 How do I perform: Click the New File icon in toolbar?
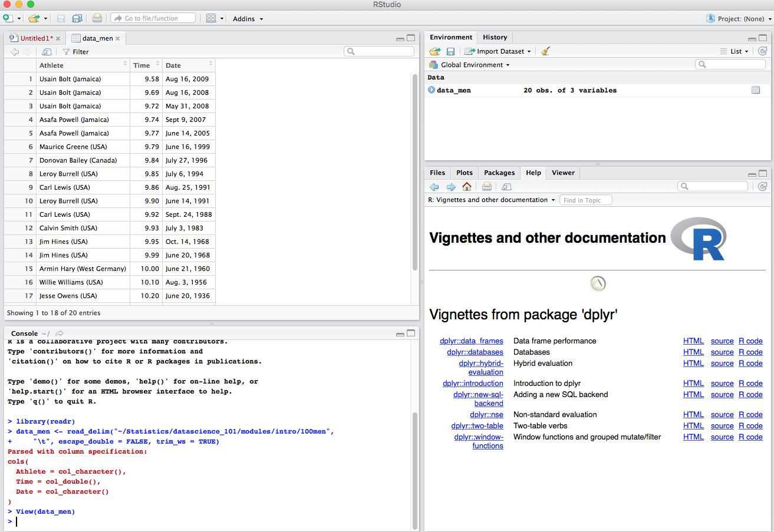pyautogui.click(x=9, y=18)
